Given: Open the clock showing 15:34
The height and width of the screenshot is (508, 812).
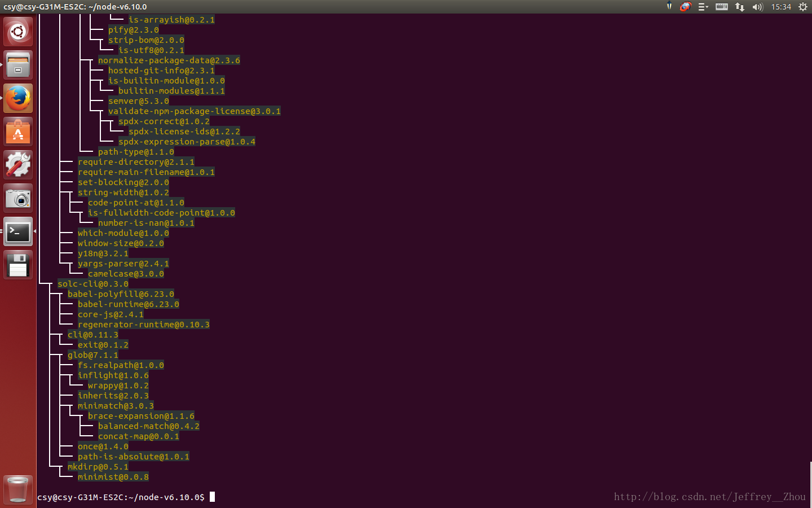Looking at the screenshot, I should pos(781,7).
